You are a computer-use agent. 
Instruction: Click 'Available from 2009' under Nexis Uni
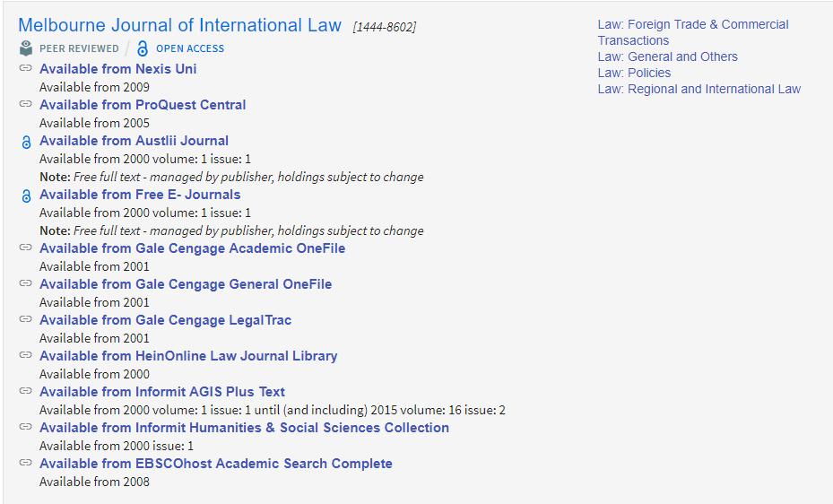(94, 87)
